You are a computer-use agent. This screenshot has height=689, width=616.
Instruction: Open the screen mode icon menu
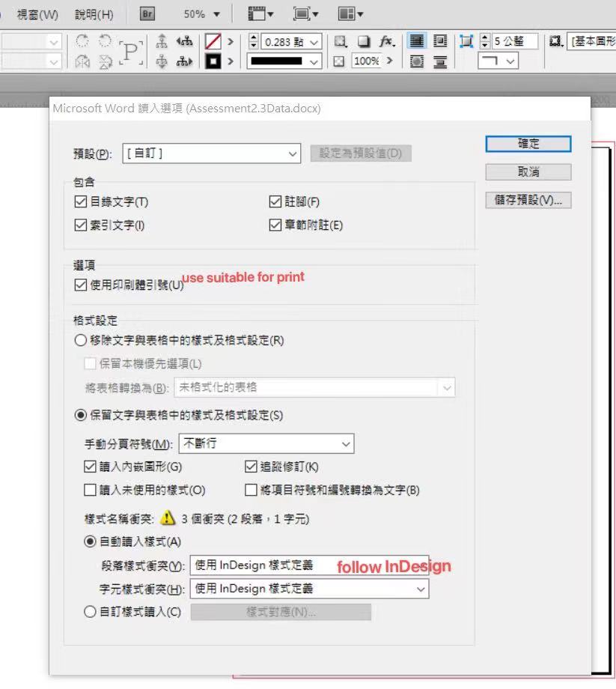305,14
